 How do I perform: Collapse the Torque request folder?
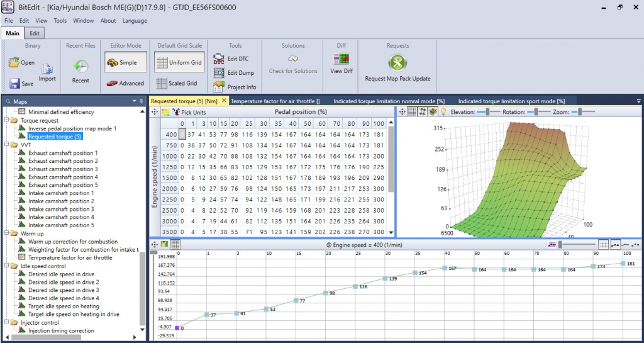tap(6, 120)
